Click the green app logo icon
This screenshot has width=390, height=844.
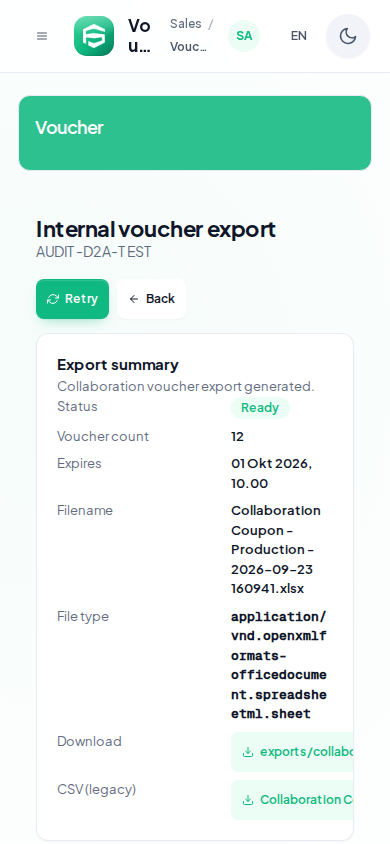94,36
